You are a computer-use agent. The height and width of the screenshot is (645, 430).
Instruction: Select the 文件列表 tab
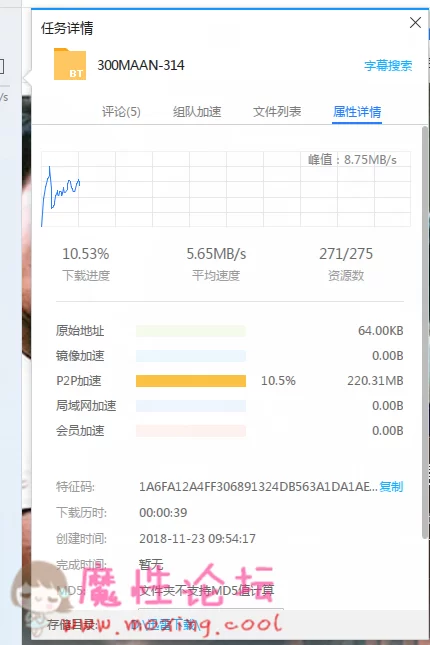277,111
